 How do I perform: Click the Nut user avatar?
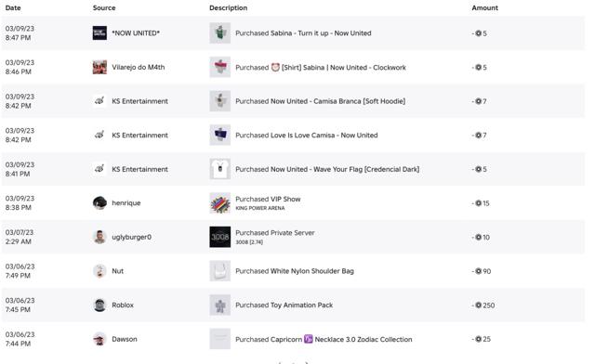(99, 271)
